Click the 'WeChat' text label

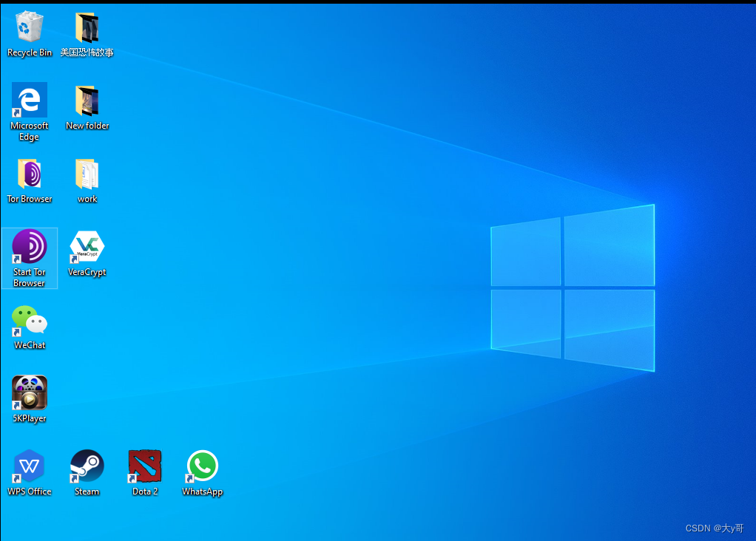click(x=30, y=345)
